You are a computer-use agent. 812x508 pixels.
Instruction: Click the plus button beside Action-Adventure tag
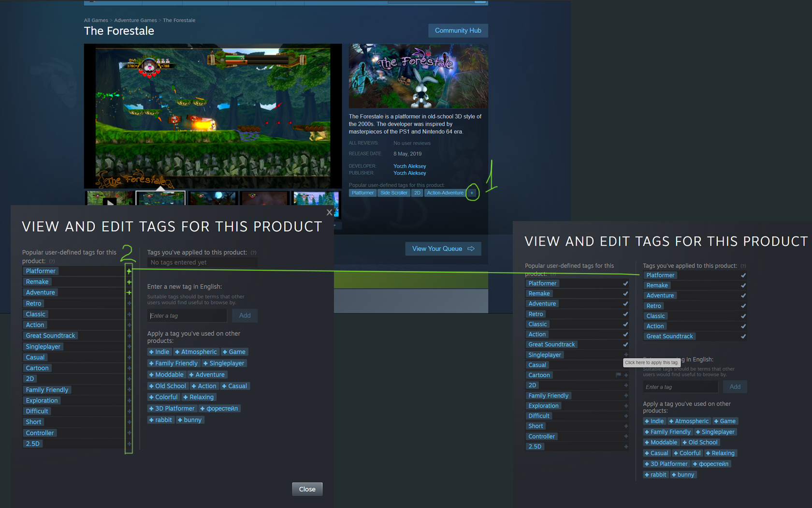click(x=472, y=193)
